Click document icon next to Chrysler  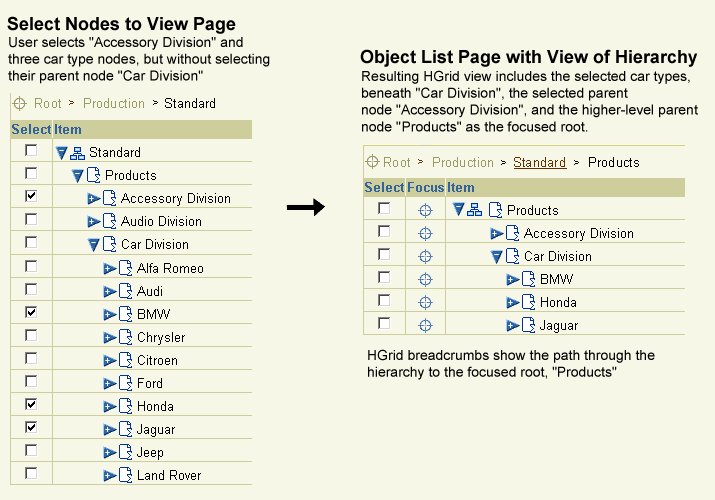pyautogui.click(x=125, y=337)
